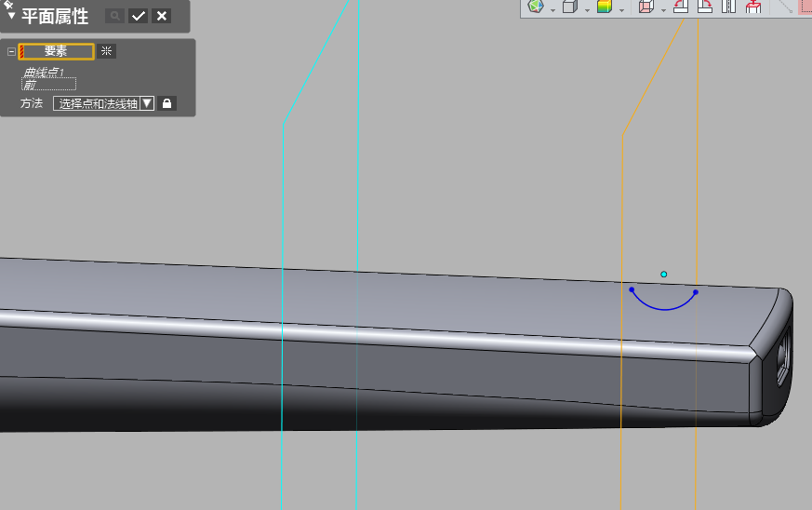Open dropdown arrow beside wireframe cube icon

pyautogui.click(x=663, y=10)
